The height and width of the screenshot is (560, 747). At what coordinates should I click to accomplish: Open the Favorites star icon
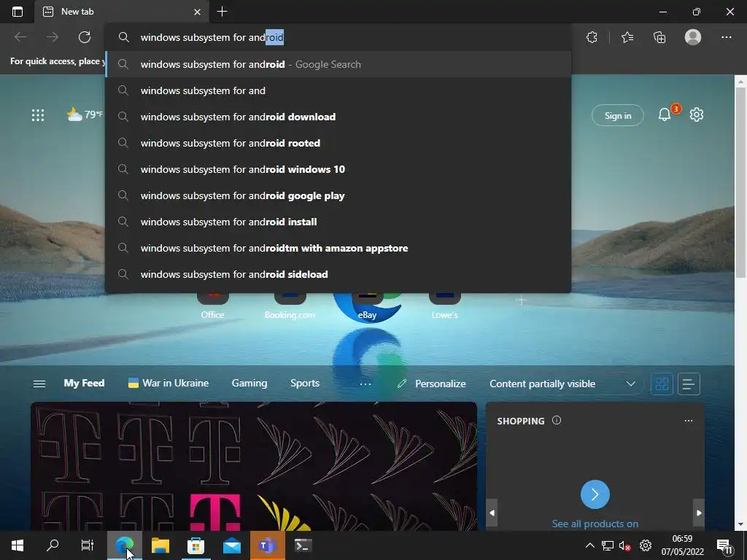(x=627, y=37)
